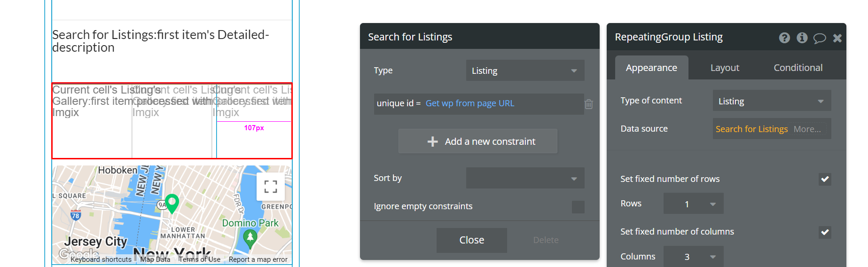Screen dimensions: 868x267
Task: Open the Search for Listings data source
Action: pyautogui.click(x=751, y=129)
